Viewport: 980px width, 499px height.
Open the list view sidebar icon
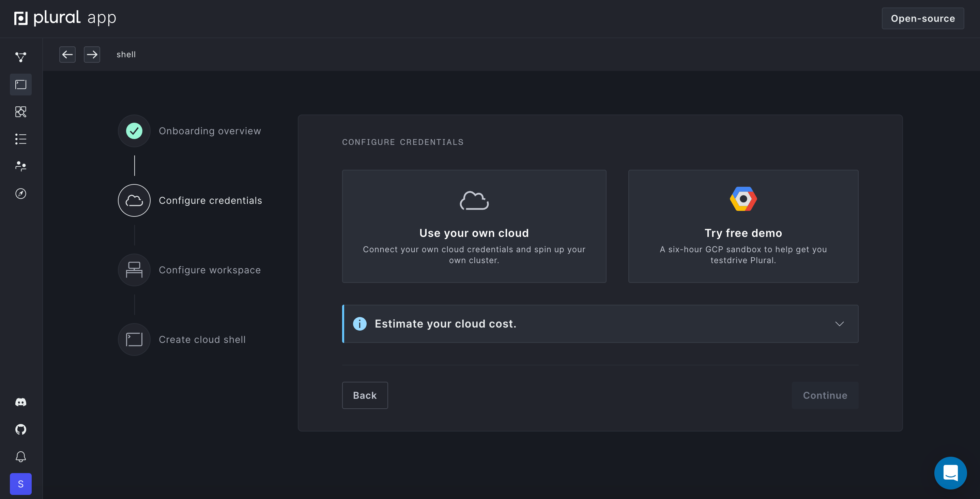20,139
